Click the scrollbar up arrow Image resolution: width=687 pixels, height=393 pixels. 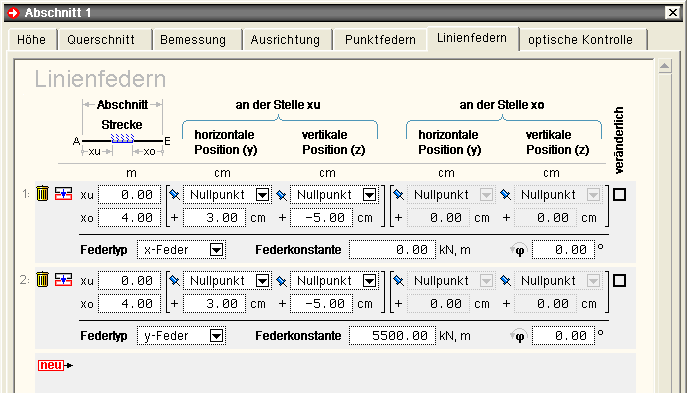[665, 67]
